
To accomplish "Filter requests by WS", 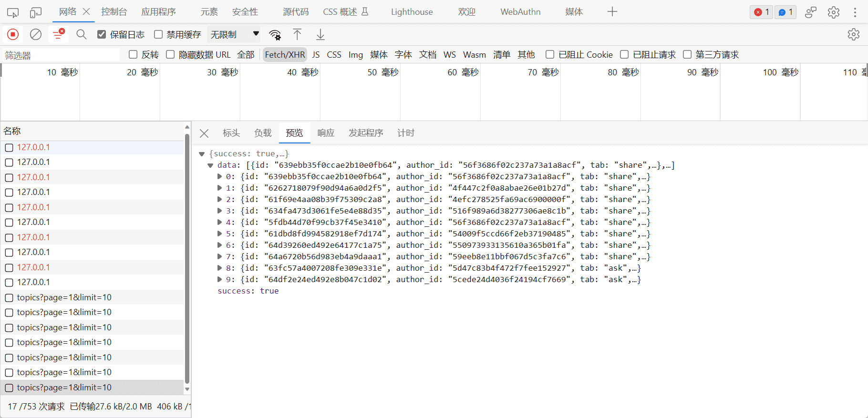I will click(x=449, y=55).
